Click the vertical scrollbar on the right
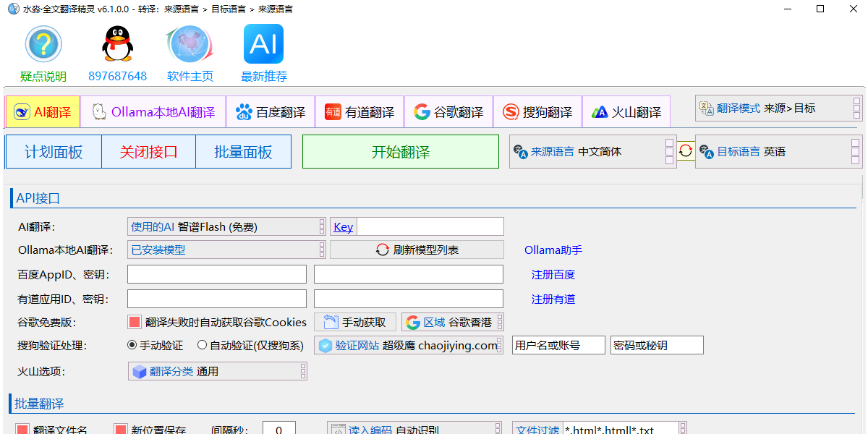The height and width of the screenshot is (434, 868). click(x=863, y=289)
